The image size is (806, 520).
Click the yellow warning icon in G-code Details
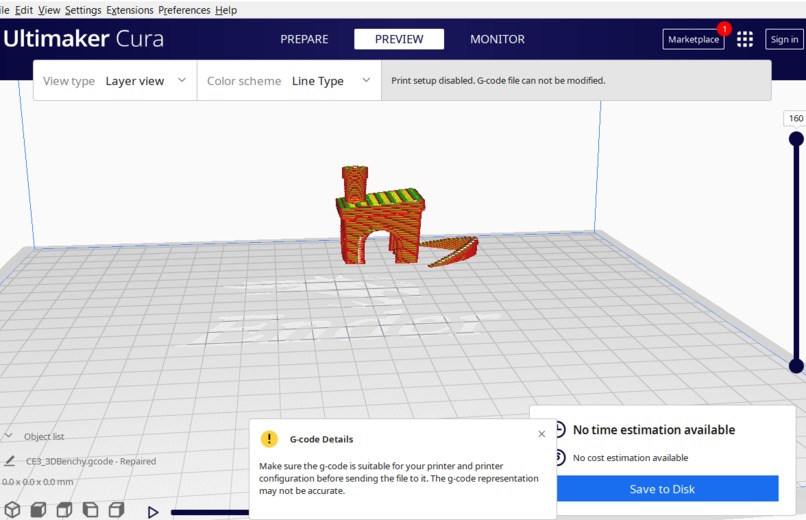[269, 439]
